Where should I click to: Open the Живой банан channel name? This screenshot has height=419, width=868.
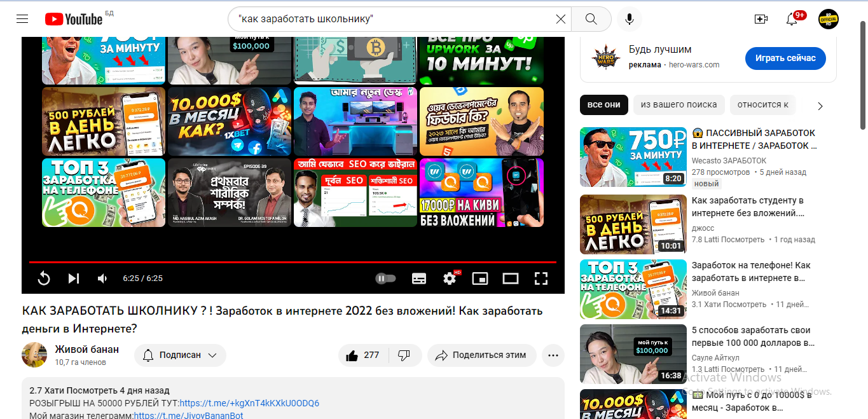(86, 349)
